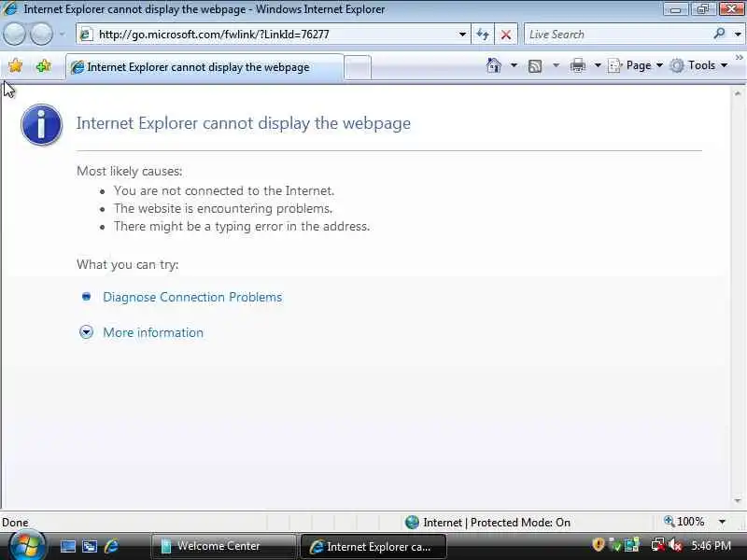Restore down the Internet Explorer window
747x560 pixels.
click(703, 8)
